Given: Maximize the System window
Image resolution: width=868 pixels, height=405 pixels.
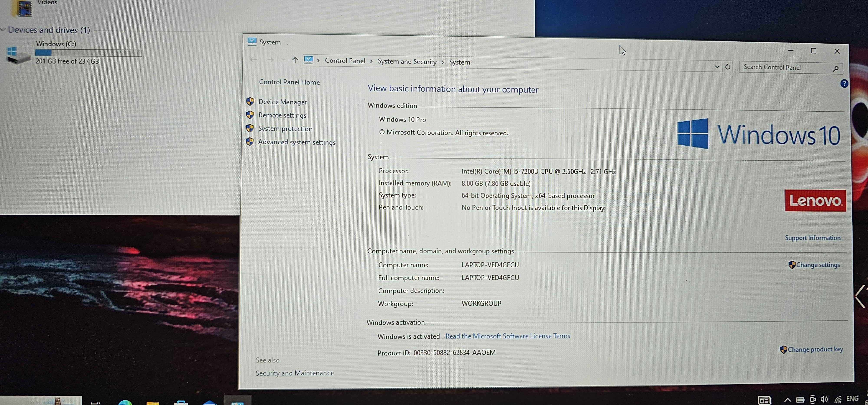Looking at the screenshot, I should pos(813,51).
